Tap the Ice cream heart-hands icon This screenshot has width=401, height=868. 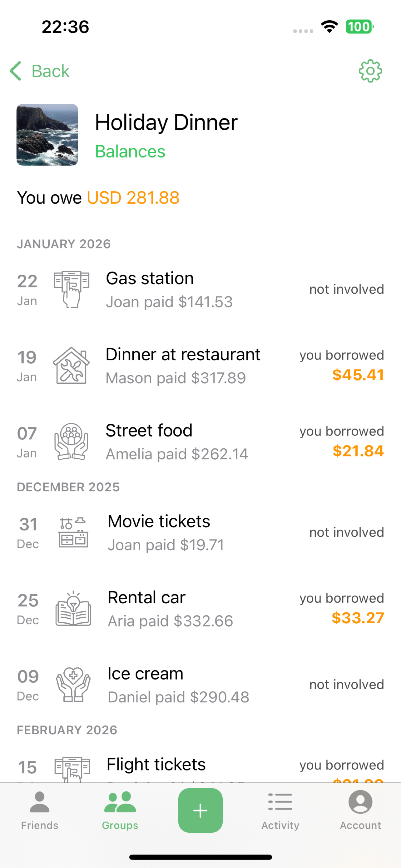pyautogui.click(x=73, y=685)
